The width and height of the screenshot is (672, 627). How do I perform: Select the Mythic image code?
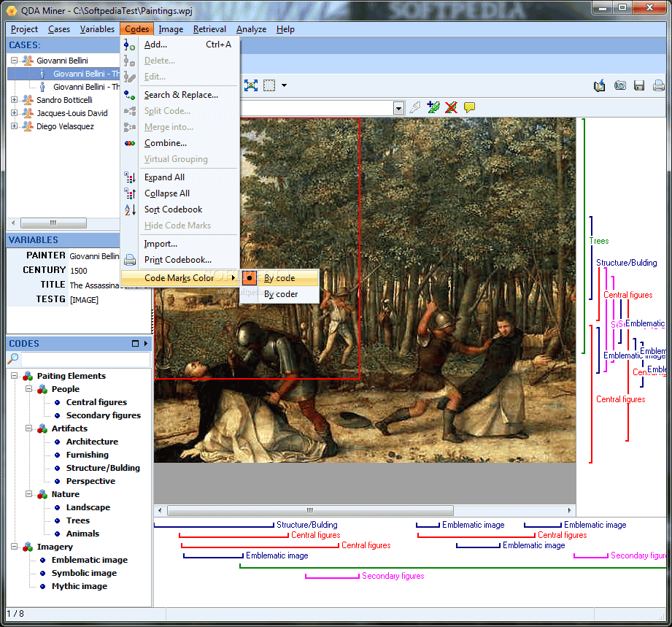80,586
